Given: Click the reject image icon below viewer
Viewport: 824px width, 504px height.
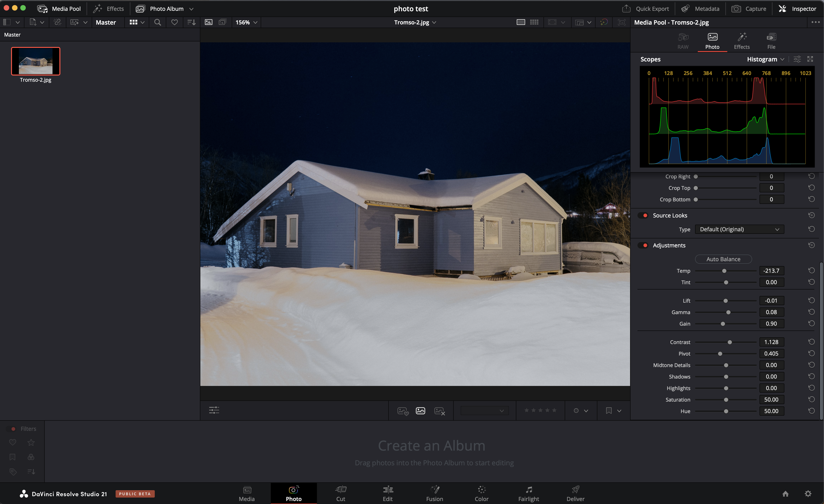Looking at the screenshot, I should tap(439, 411).
